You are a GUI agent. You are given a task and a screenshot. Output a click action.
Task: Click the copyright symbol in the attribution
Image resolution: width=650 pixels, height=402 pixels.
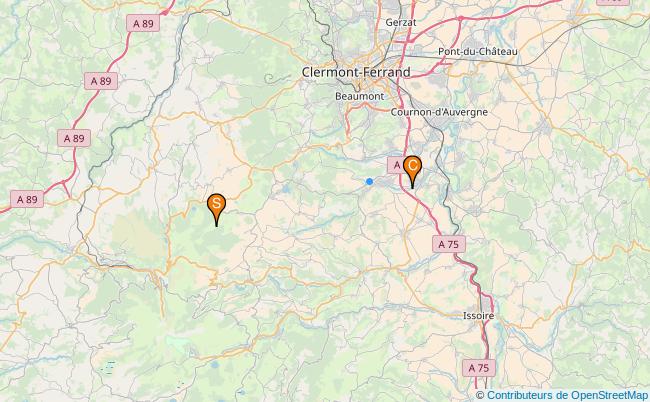pyautogui.click(x=480, y=395)
